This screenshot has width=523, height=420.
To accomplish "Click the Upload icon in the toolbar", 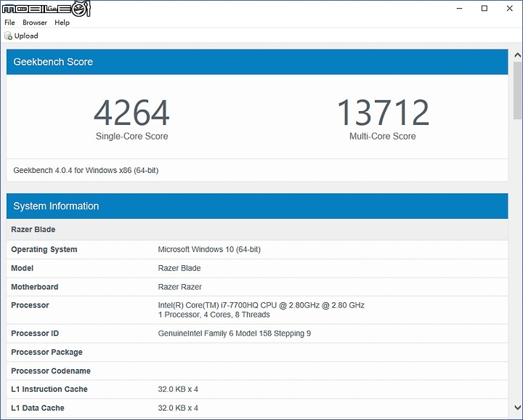I will 8,36.
